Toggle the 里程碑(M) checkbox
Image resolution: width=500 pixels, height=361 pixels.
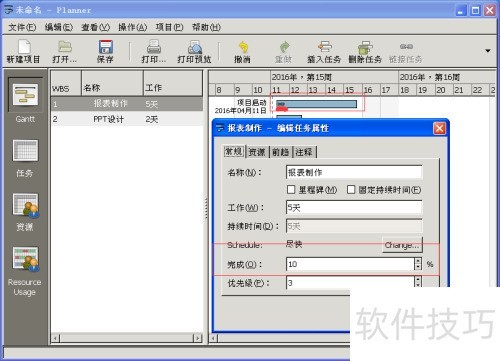(x=291, y=190)
